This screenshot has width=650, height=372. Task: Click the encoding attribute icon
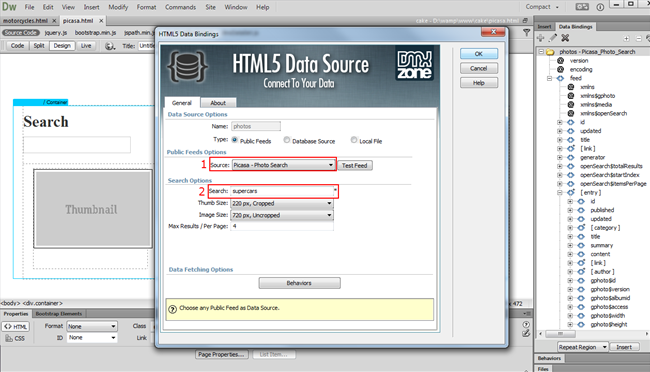(x=560, y=69)
